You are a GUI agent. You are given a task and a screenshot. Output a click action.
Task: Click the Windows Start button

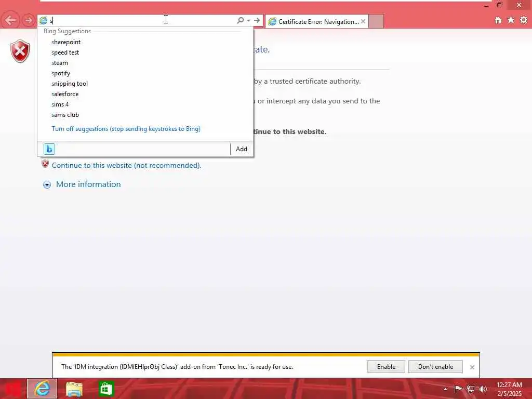tap(12, 389)
